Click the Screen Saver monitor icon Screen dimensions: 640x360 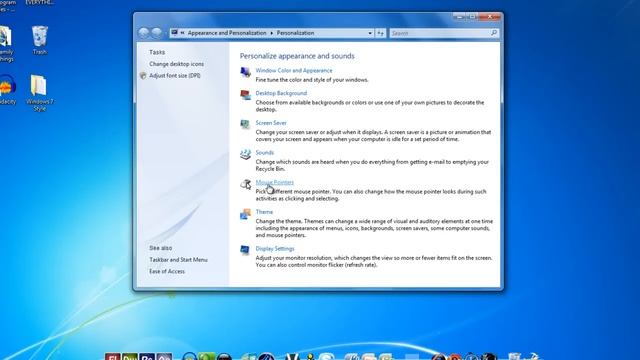tap(245, 124)
